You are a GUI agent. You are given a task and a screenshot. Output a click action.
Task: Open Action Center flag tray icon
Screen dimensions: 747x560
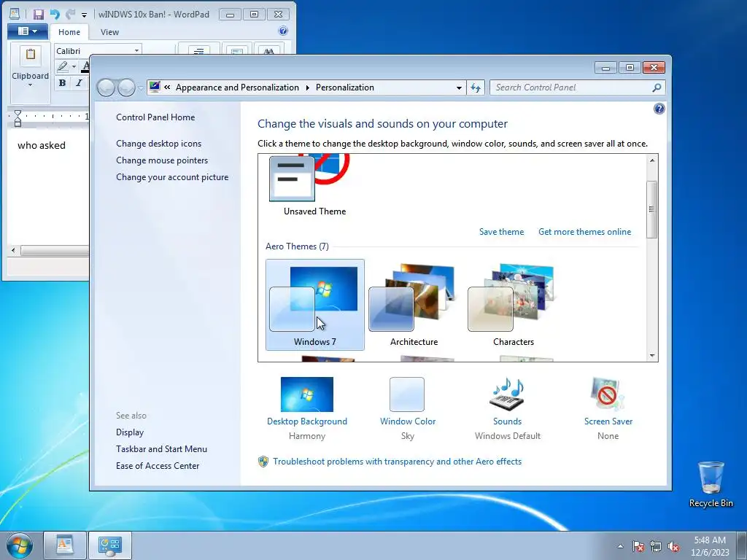638,546
